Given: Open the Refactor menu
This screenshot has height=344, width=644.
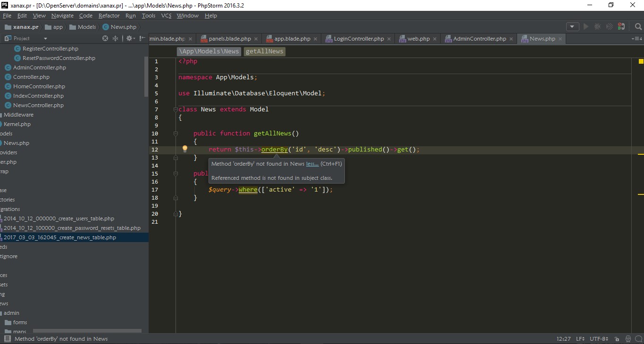Looking at the screenshot, I should pos(109,16).
